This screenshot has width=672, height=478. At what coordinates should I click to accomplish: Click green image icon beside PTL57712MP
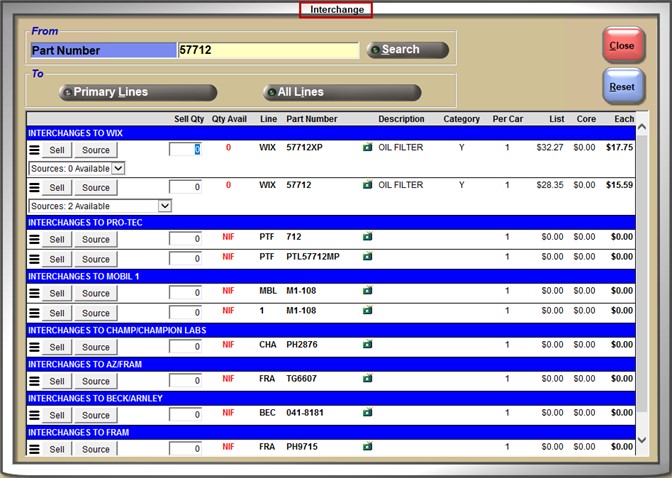click(x=367, y=258)
